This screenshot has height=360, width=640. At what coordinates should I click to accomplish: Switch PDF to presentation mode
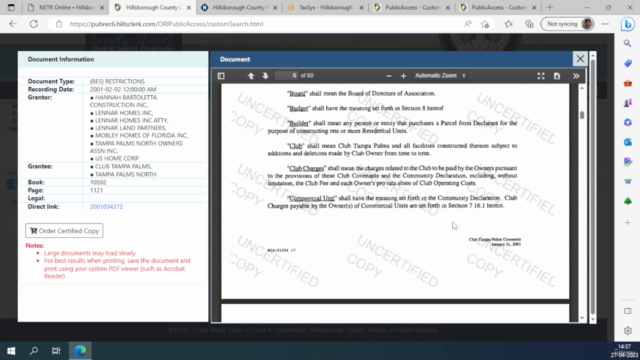(541, 76)
